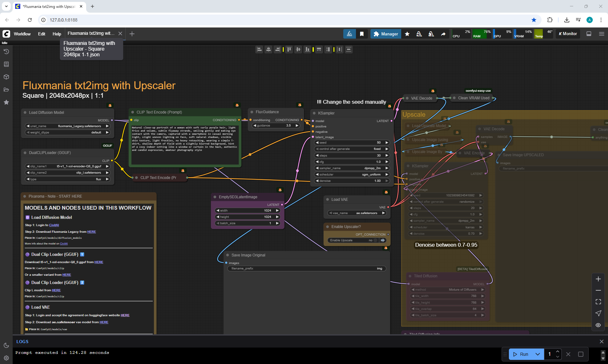Toggle the Enable Upscale switch
This screenshot has height=364, width=608.
pos(376,240)
